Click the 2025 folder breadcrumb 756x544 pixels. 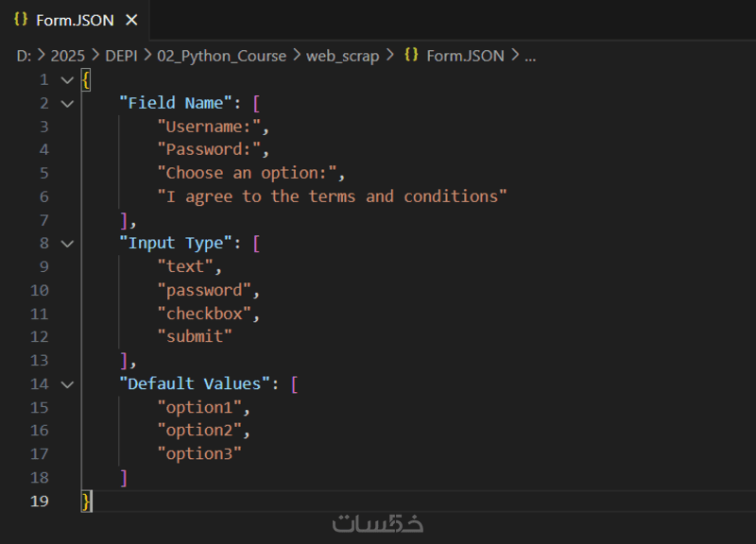[67, 56]
